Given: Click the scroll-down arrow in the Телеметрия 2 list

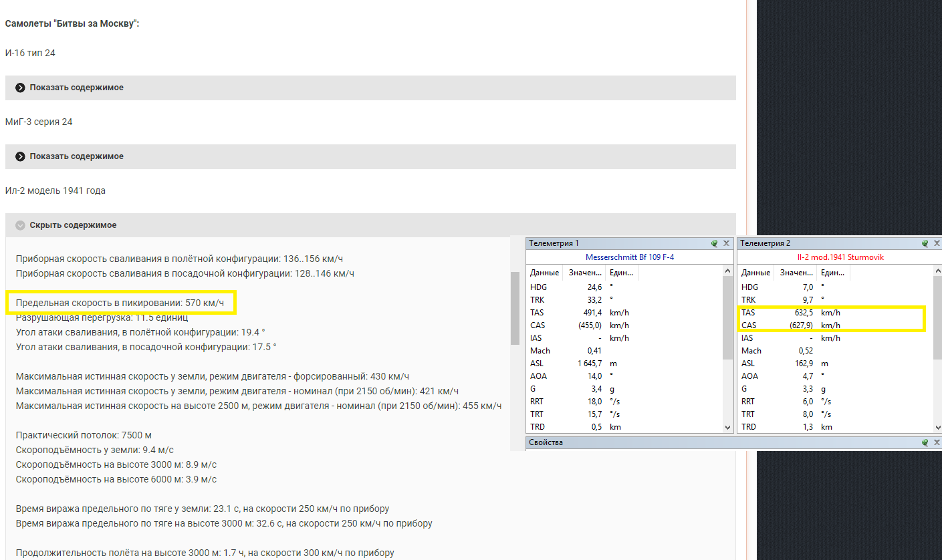Looking at the screenshot, I should point(937,428).
